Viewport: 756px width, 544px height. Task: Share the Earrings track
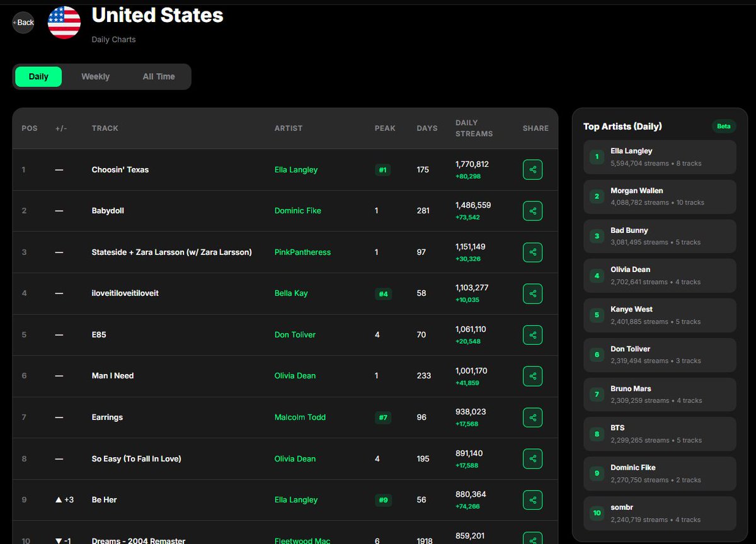click(x=532, y=417)
